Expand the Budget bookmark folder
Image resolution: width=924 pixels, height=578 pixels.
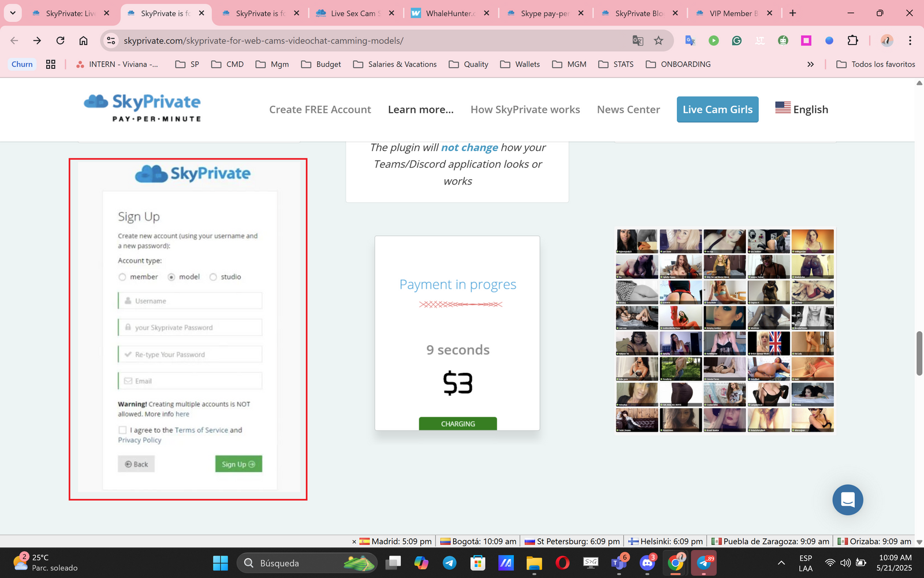(x=321, y=64)
